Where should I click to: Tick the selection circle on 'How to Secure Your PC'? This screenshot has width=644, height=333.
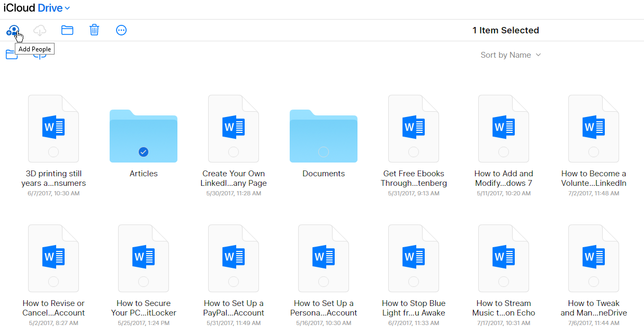144,282
